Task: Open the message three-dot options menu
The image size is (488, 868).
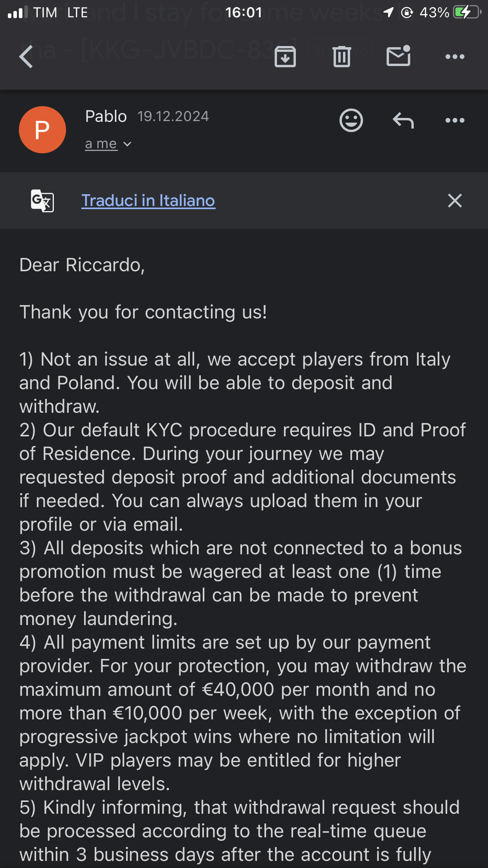Action: 455,120
